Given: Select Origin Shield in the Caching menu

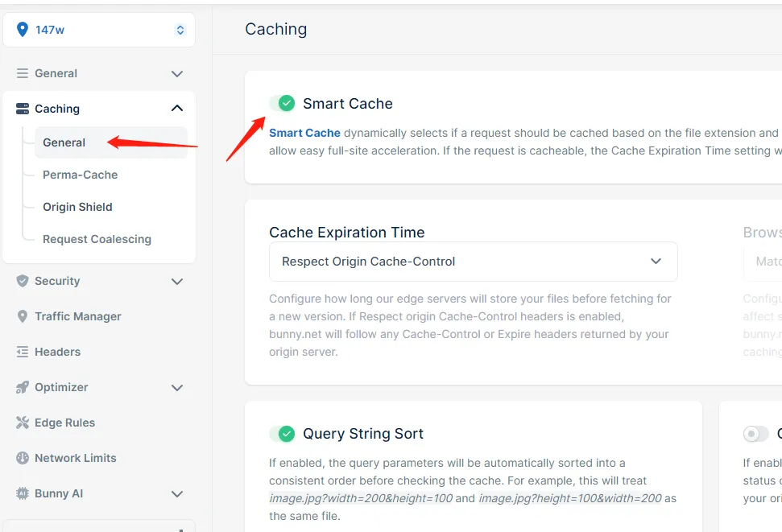Looking at the screenshot, I should coord(77,207).
